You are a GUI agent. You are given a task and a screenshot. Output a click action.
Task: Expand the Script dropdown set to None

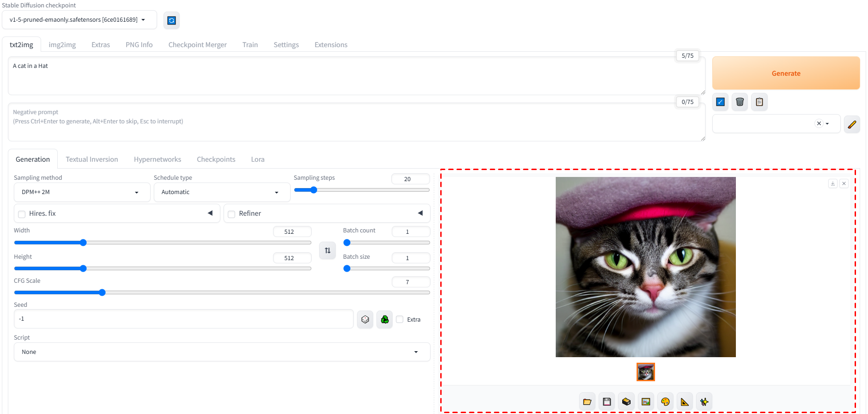pyautogui.click(x=222, y=352)
